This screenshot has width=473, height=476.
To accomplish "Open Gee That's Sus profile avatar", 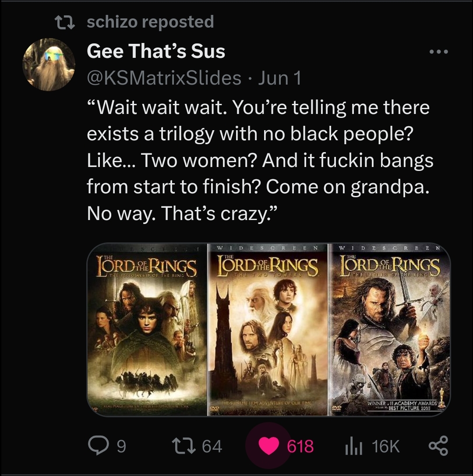I will click(49, 64).
